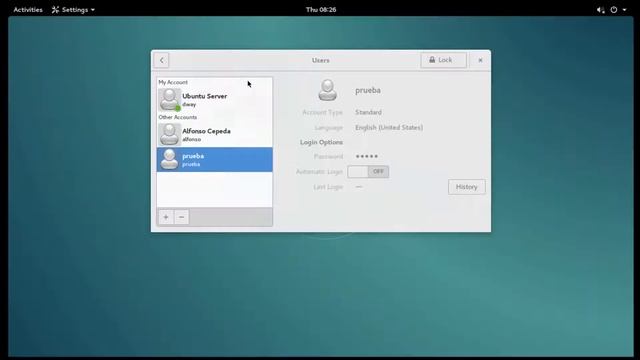Image resolution: width=640 pixels, height=360 pixels.
Task: Go back using the header arrow button
Action: [x=162, y=60]
